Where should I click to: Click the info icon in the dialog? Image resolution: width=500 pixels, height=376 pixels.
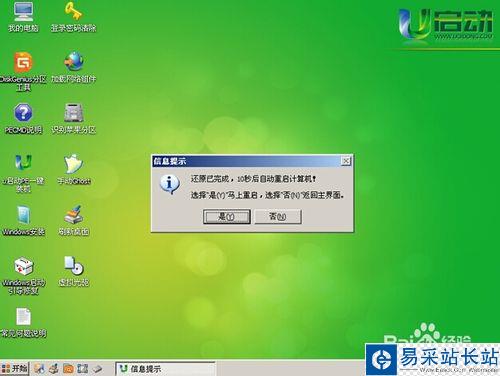tap(170, 184)
